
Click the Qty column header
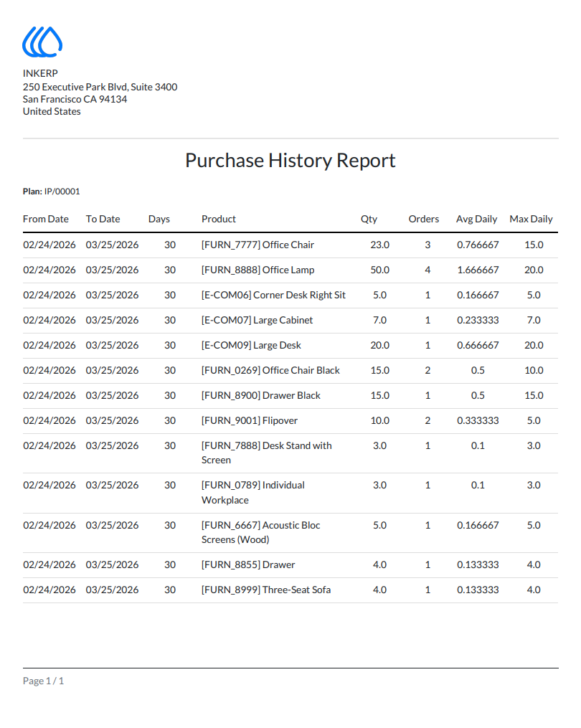369,219
